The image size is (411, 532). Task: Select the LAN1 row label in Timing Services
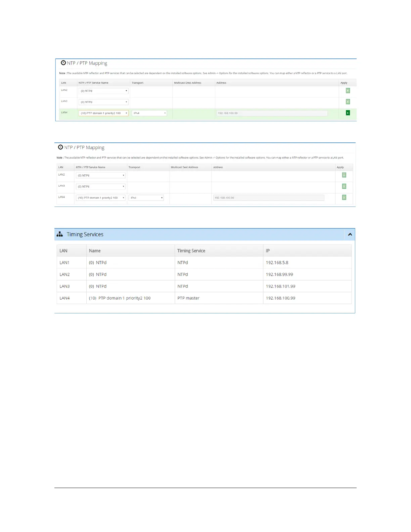point(64,263)
